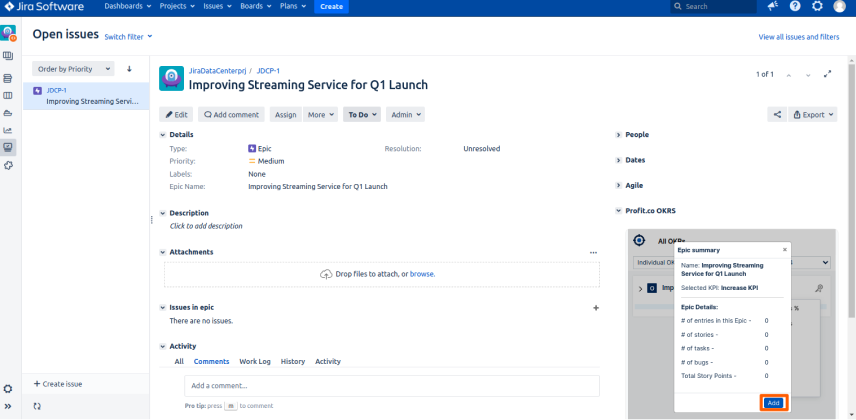856x420 pixels.
Task: Click the Add comment button
Action: pyautogui.click(x=231, y=115)
